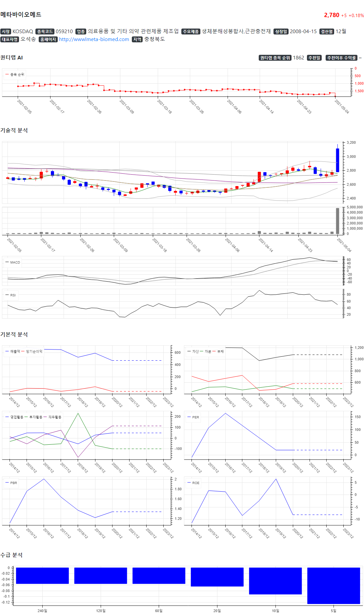Click the 부채 legend entry
Image resolution: width=364 pixels, height=616 pixels.
pos(218,351)
